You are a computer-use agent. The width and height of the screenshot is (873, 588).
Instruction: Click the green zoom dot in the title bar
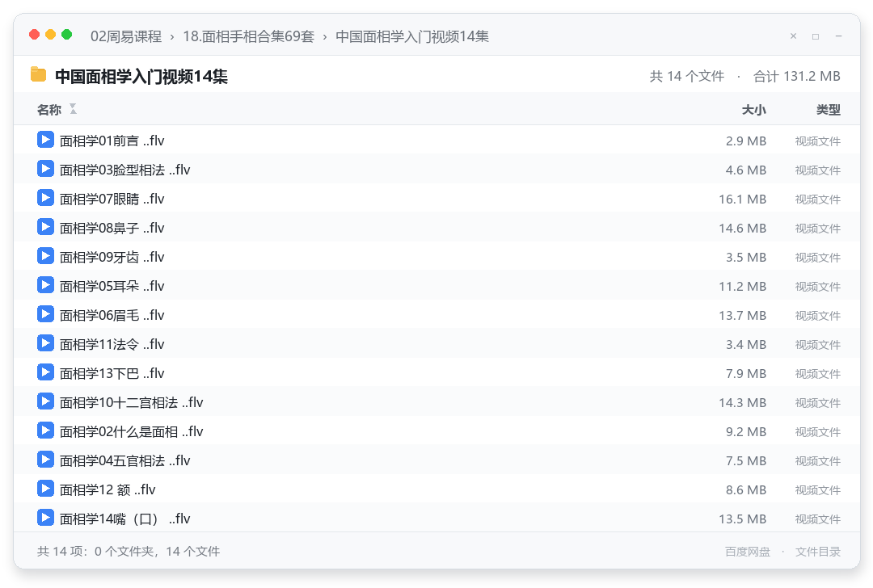click(67, 35)
